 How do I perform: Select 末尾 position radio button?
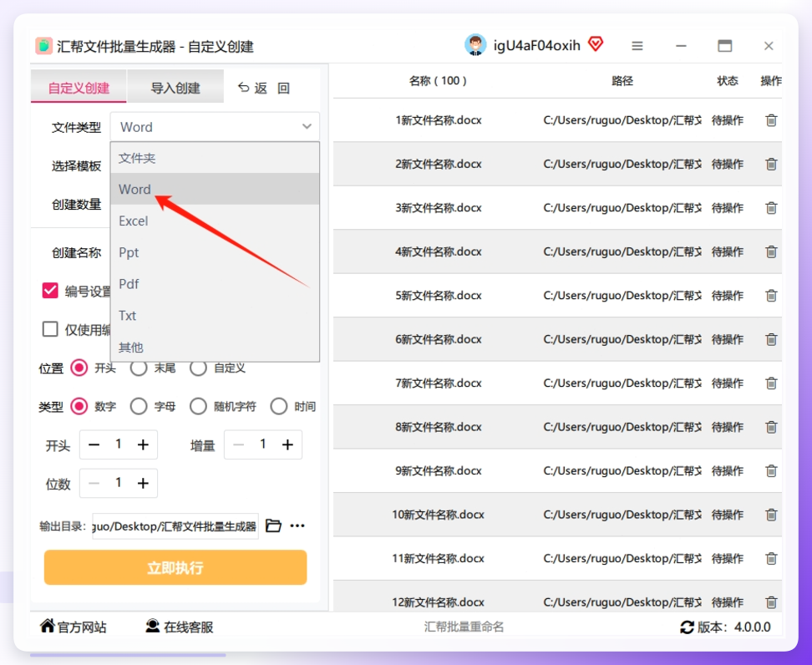click(139, 368)
